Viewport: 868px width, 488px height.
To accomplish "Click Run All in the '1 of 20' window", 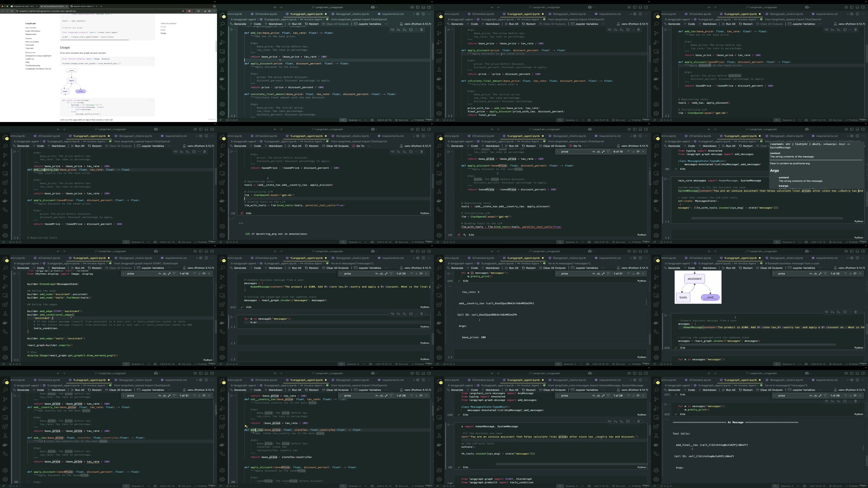I will [295, 268].
